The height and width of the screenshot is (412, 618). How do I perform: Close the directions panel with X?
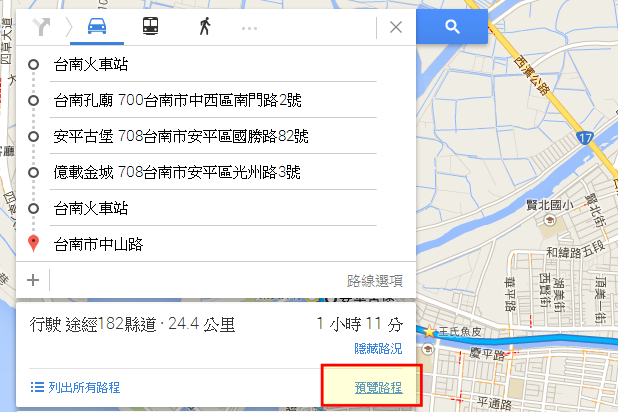pos(396,27)
